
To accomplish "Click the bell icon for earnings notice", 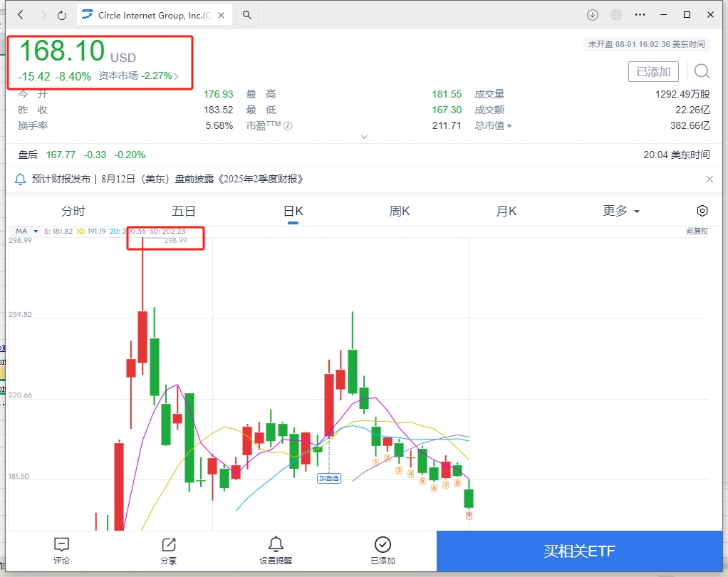I will [x=21, y=180].
